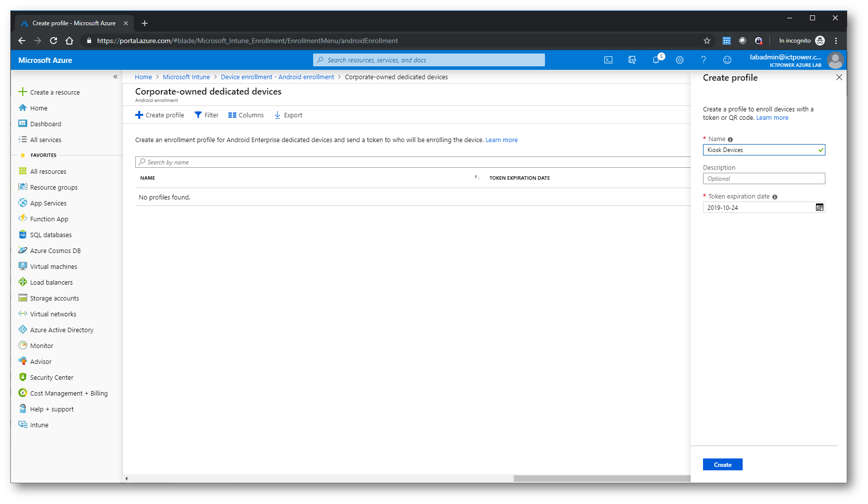Click Device enrollment - Android enrollment breadcrumb
Viewport: 868px width, 504px height.
(x=277, y=77)
